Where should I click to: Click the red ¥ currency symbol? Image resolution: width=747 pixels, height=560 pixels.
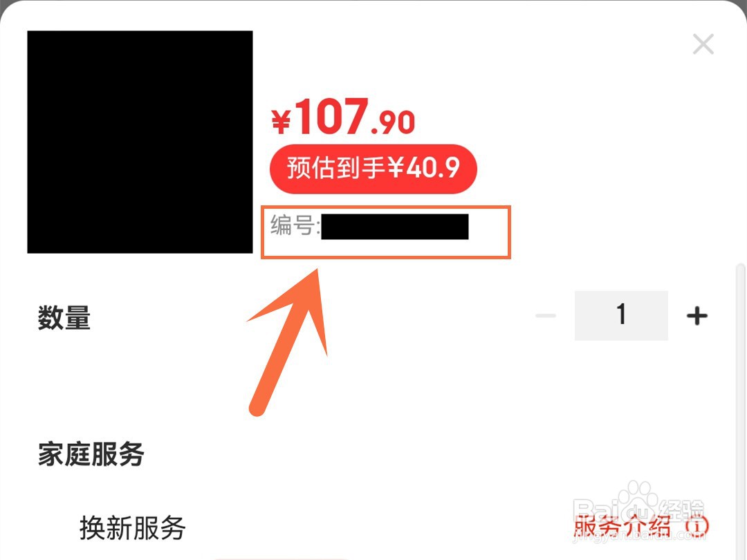pyautogui.click(x=281, y=122)
